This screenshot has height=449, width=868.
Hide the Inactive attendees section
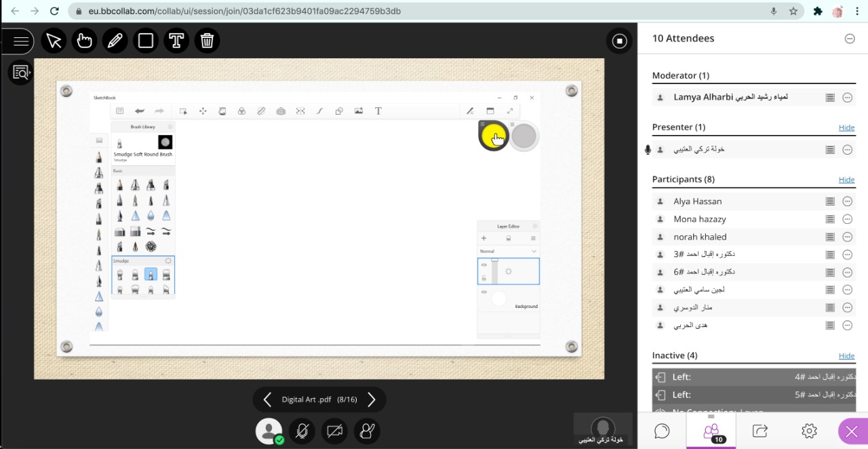click(846, 355)
